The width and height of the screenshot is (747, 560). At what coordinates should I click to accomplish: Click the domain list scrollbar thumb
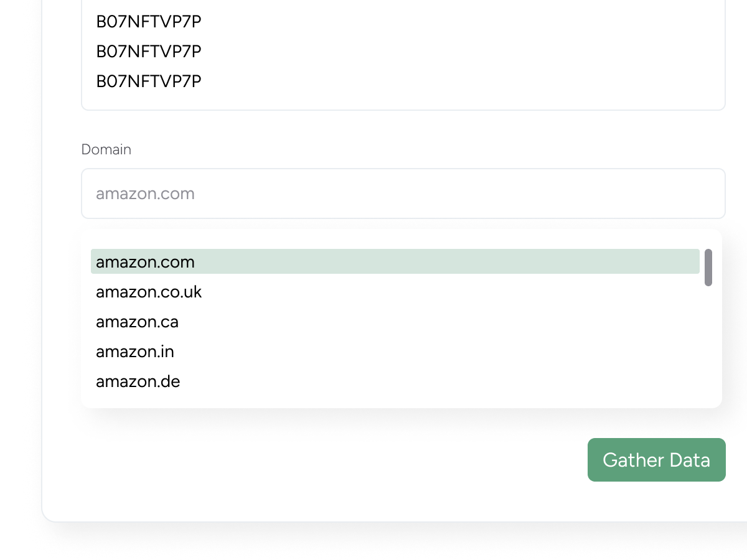pos(708,268)
